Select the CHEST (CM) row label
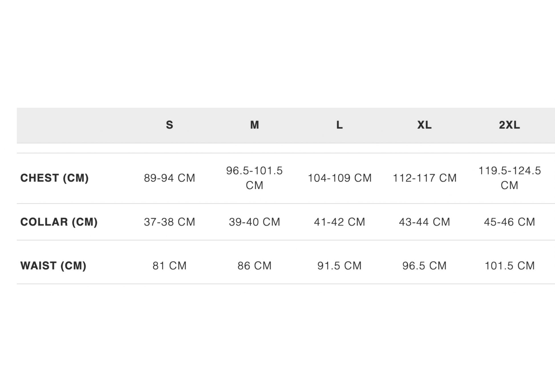Image resolution: width=555 pixels, height=392 pixels. (54, 178)
